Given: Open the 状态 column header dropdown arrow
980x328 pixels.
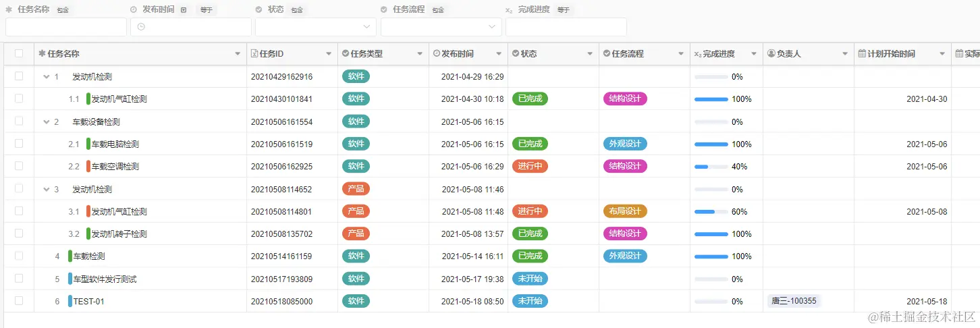Looking at the screenshot, I should [590, 54].
